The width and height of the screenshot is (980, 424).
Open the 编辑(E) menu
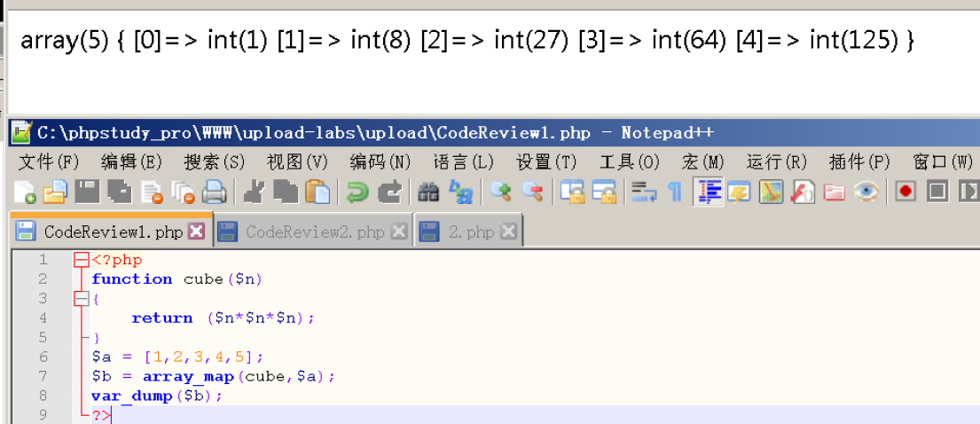[132, 162]
